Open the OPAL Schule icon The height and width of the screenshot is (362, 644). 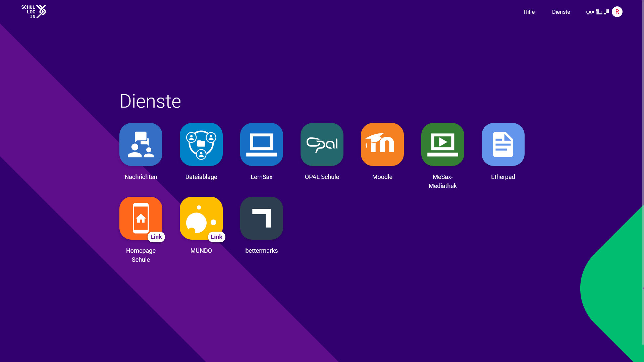coord(322,144)
